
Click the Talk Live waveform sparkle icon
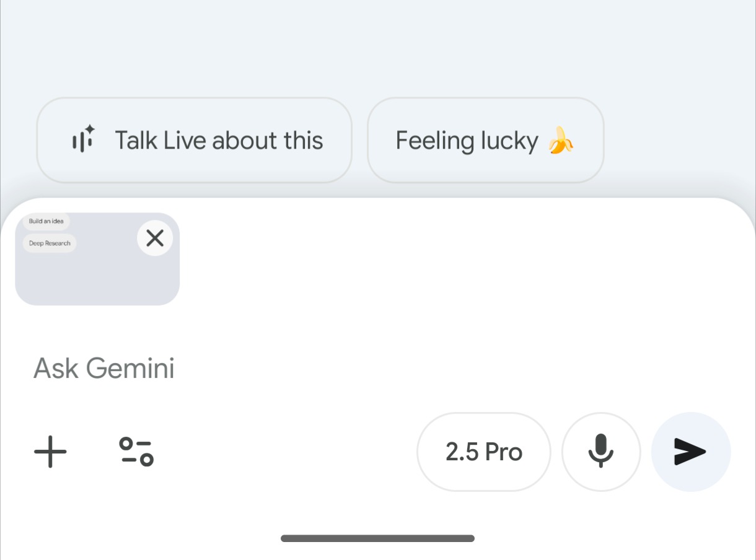pos(83,139)
